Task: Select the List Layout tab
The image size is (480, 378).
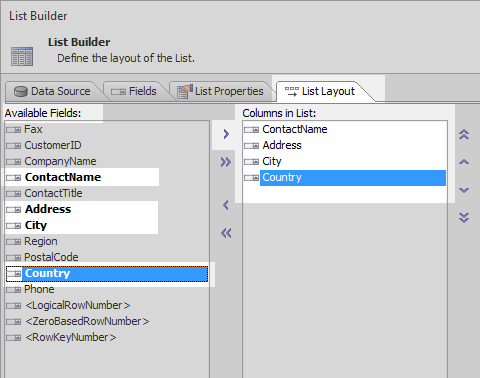Action: pyautogui.click(x=323, y=91)
